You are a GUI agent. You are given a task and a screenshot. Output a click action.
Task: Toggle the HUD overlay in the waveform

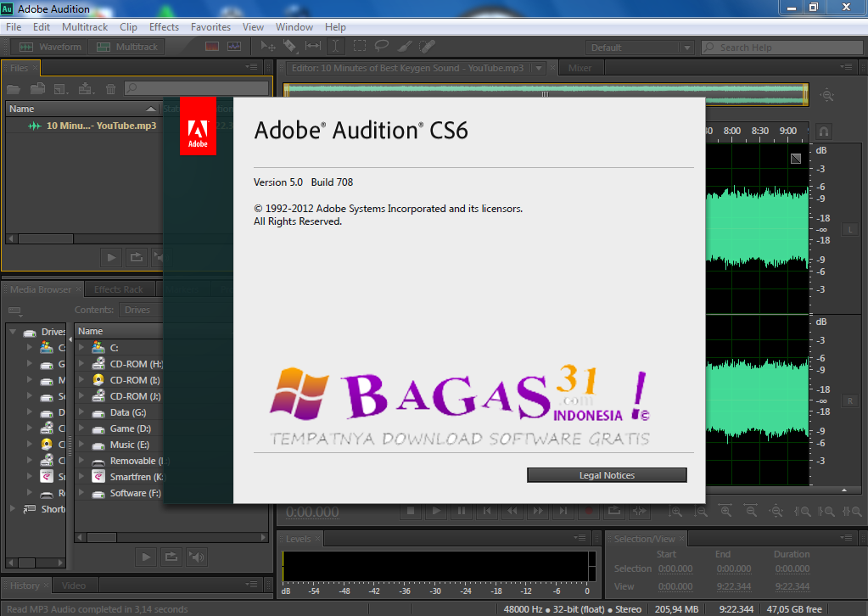796,159
